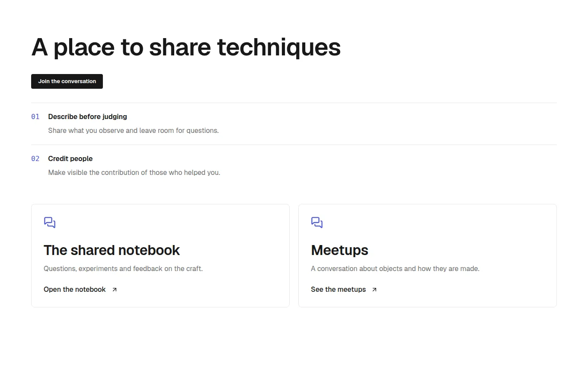Click the arrow icon beside Open the notebook
Viewport: 588px width, 368px height.
115,290
